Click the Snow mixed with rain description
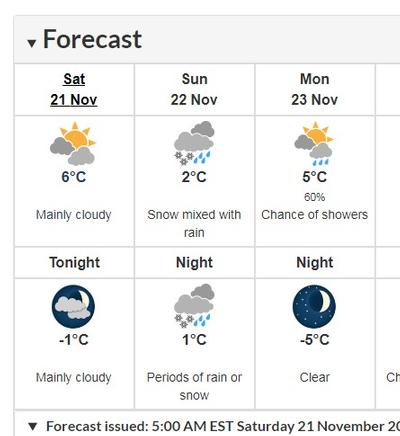 [194, 223]
